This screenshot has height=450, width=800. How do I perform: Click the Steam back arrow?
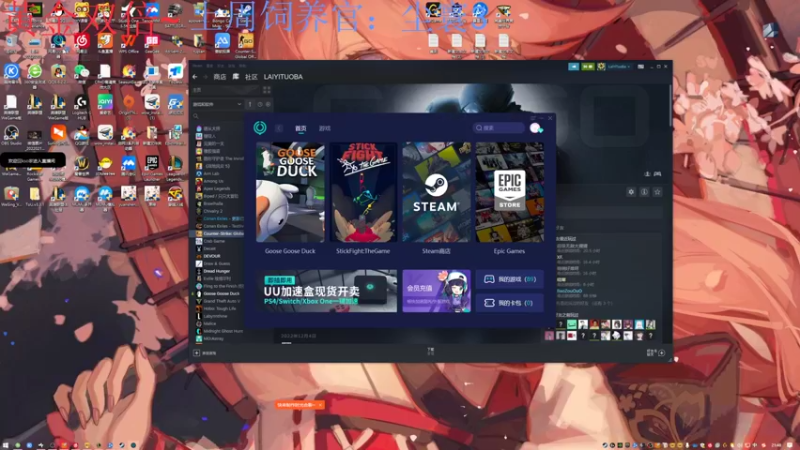click(x=195, y=77)
